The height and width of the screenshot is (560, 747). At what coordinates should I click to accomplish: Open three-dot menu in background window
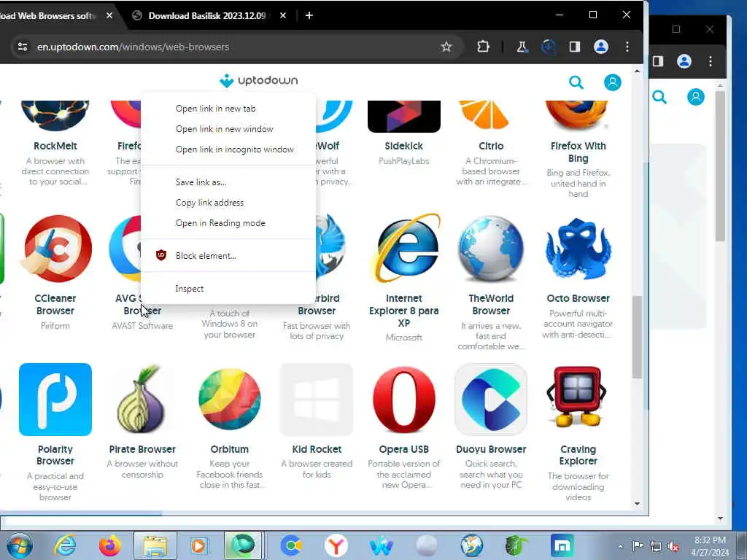pos(711,61)
